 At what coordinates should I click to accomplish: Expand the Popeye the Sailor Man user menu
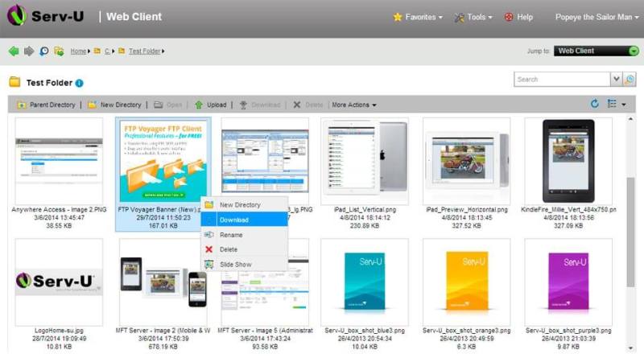coord(597,17)
